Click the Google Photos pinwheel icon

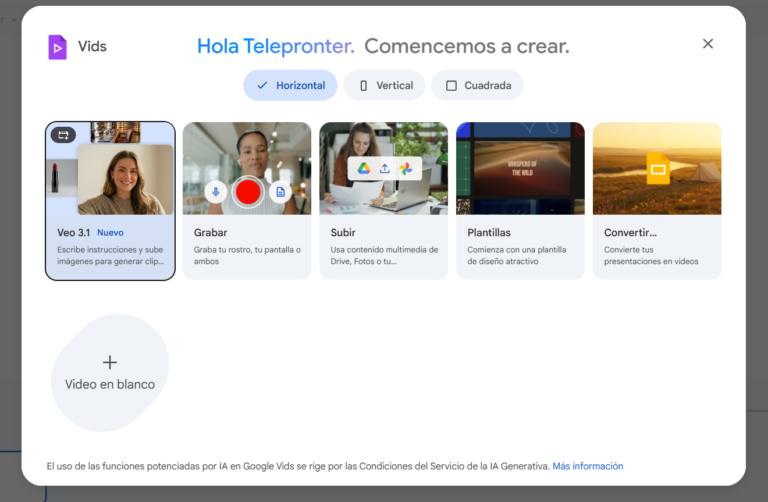[406, 168]
